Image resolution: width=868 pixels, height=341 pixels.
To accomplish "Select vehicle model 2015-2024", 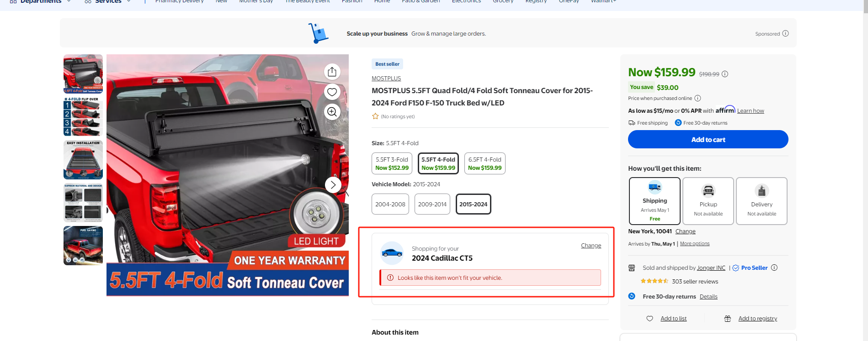I will [x=474, y=204].
